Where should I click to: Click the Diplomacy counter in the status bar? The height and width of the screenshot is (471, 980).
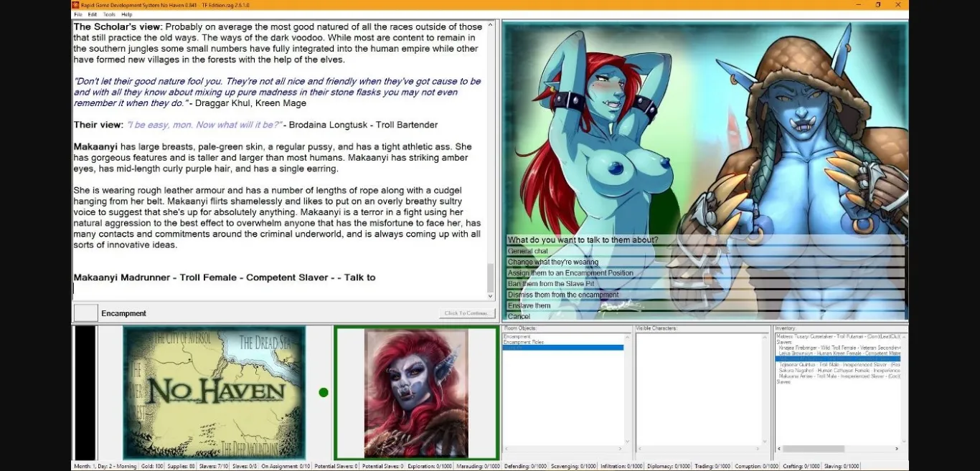(671, 465)
